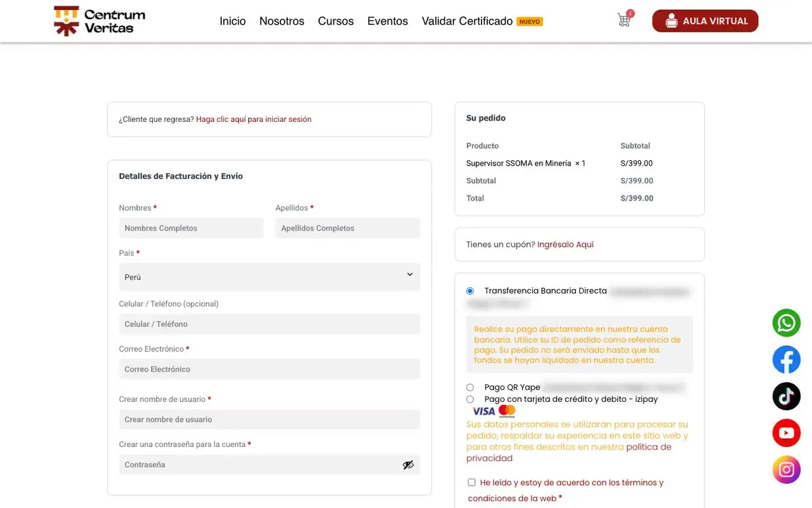The height and width of the screenshot is (508, 812).
Task: Click the Correo Electrónico input field
Action: 270,369
